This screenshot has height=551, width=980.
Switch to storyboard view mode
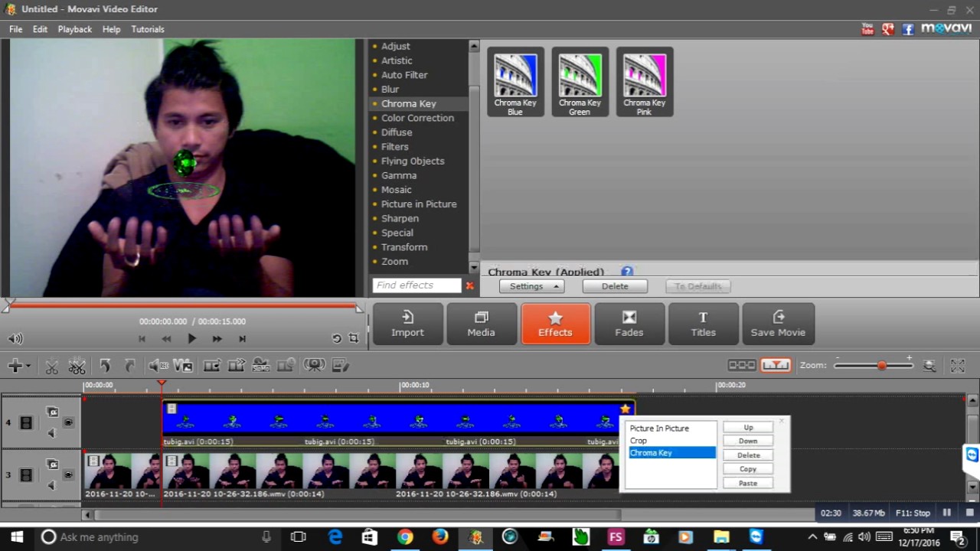point(741,366)
